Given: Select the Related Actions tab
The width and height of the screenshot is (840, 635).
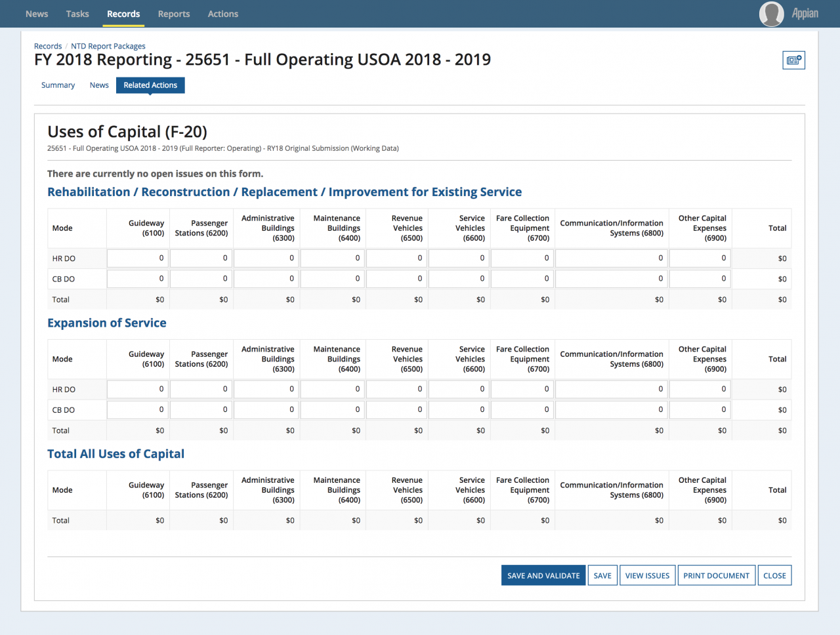Looking at the screenshot, I should (x=150, y=85).
